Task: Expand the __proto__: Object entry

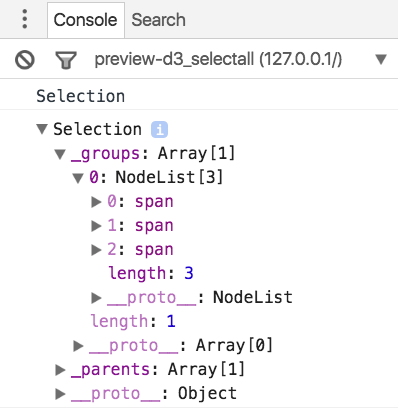Action: point(60,394)
